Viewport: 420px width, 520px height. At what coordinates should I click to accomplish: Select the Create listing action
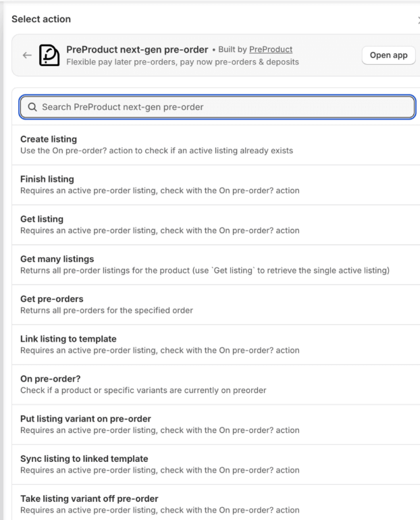(x=49, y=139)
